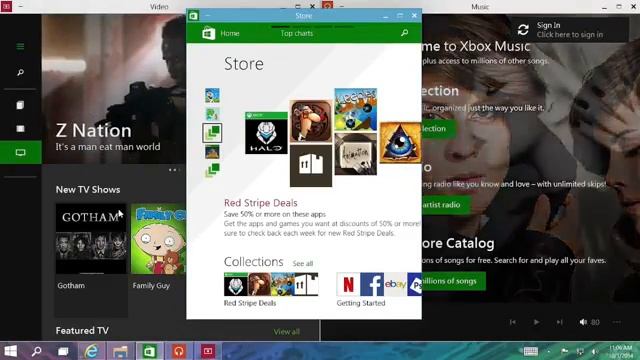
Task: Switch to Music app in taskbar
Action: (x=179, y=351)
